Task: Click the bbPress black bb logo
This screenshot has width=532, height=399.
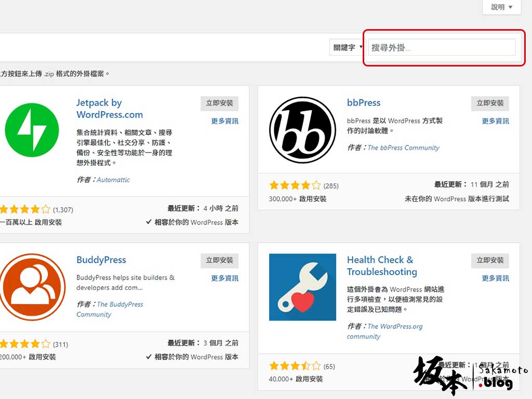Action: pyautogui.click(x=303, y=130)
